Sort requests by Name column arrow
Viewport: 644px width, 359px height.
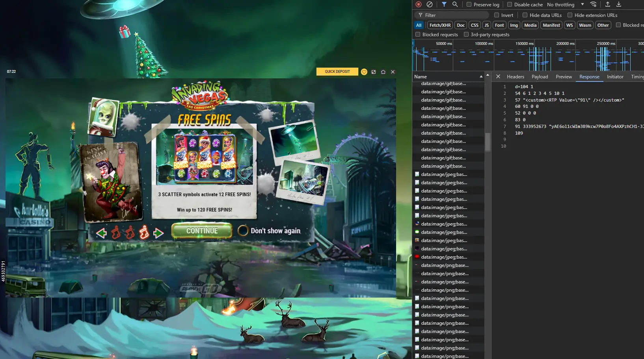click(481, 76)
